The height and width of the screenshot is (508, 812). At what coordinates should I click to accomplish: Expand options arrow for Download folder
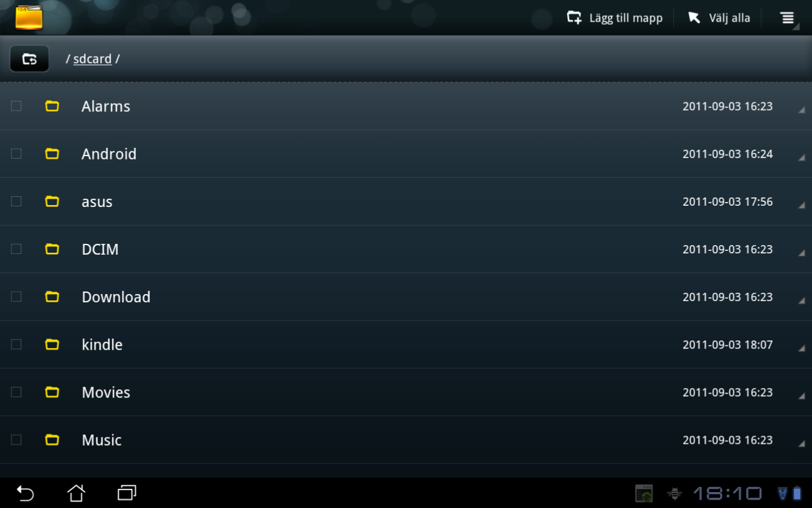coord(802,300)
